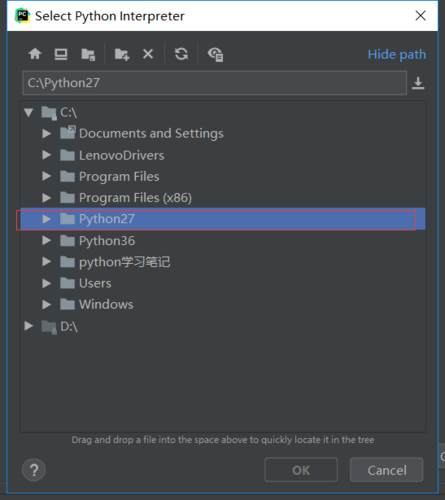The height and width of the screenshot is (500, 445).
Task: Open project directory icon
Action: click(x=88, y=54)
